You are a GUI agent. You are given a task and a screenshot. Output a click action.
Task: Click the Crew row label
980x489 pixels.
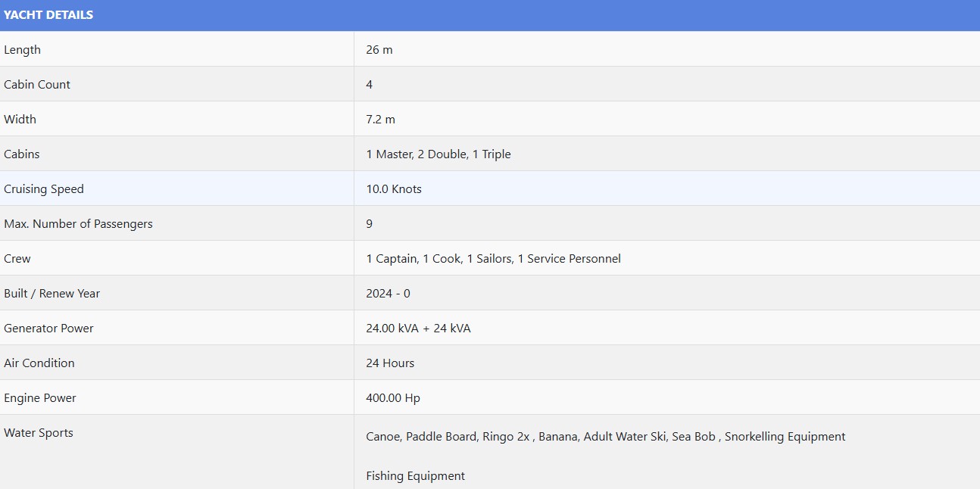17,259
